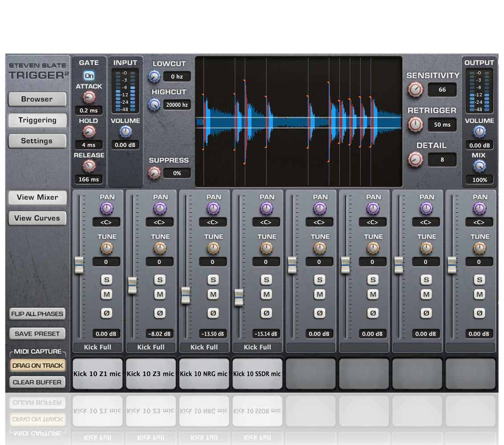Screen dimensions: 504x445
Task: Click Tune knob on Kick 10 Z3 channel
Action: [x=160, y=248]
